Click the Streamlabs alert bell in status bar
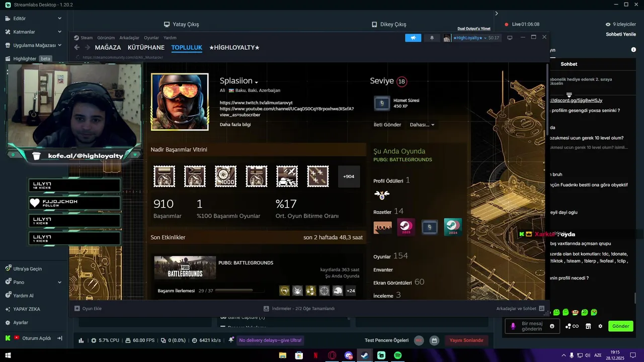The height and width of the screenshot is (362, 644). [x=231, y=340]
